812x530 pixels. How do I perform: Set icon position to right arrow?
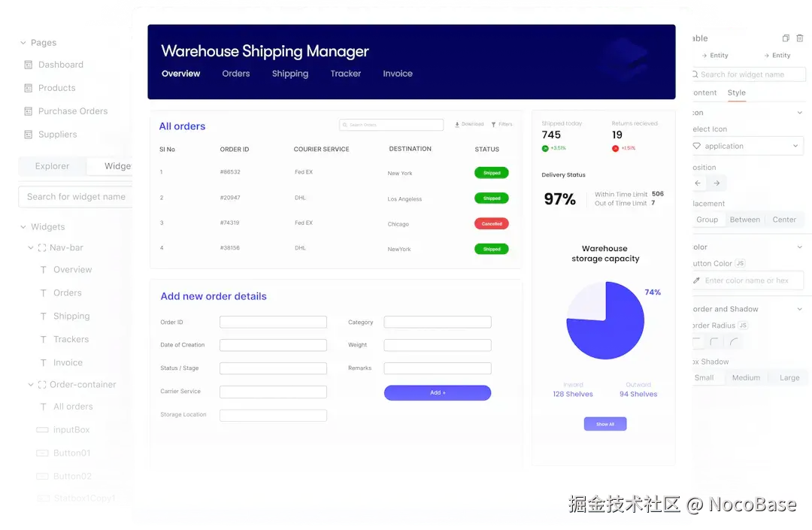pyautogui.click(x=717, y=183)
